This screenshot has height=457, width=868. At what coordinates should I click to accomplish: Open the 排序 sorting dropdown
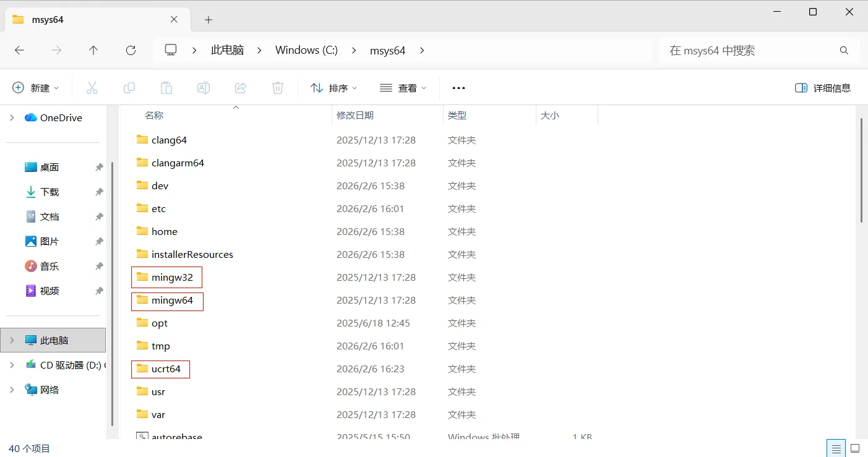[333, 87]
